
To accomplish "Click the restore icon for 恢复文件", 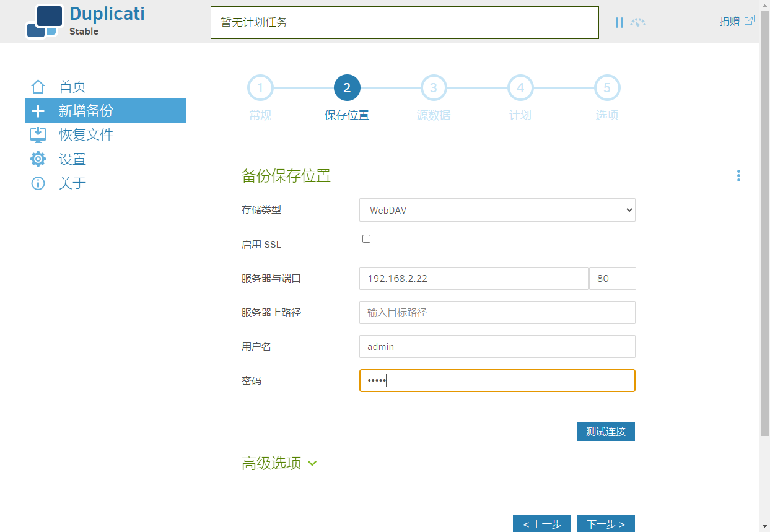I will (38, 135).
